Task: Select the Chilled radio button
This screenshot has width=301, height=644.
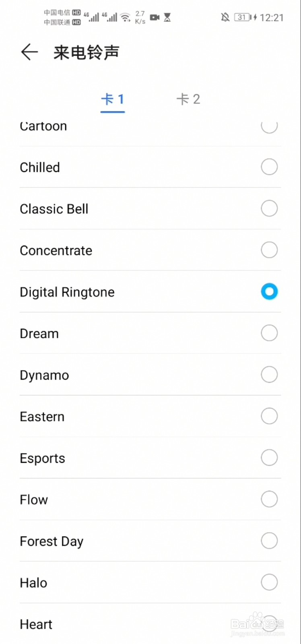Action: pos(269,167)
